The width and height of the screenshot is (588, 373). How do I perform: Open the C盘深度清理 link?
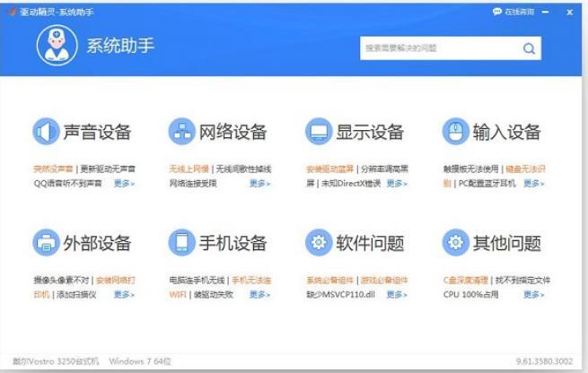coord(466,280)
